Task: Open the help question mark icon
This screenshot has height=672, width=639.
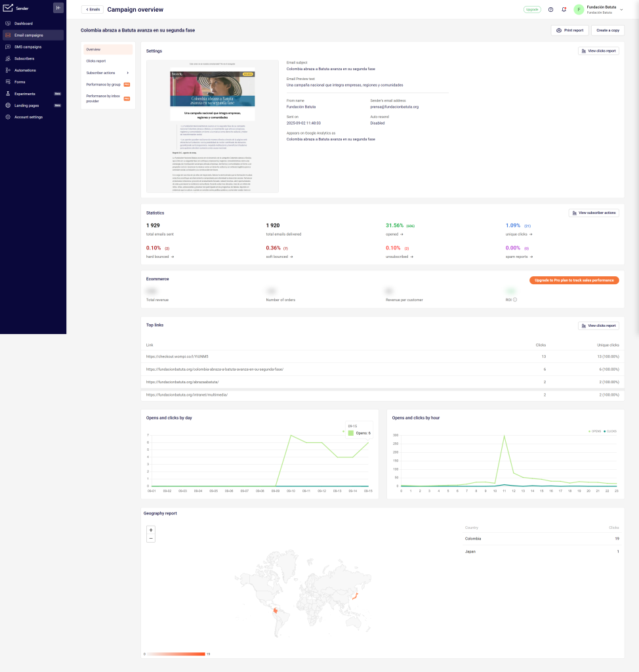Action: click(550, 10)
